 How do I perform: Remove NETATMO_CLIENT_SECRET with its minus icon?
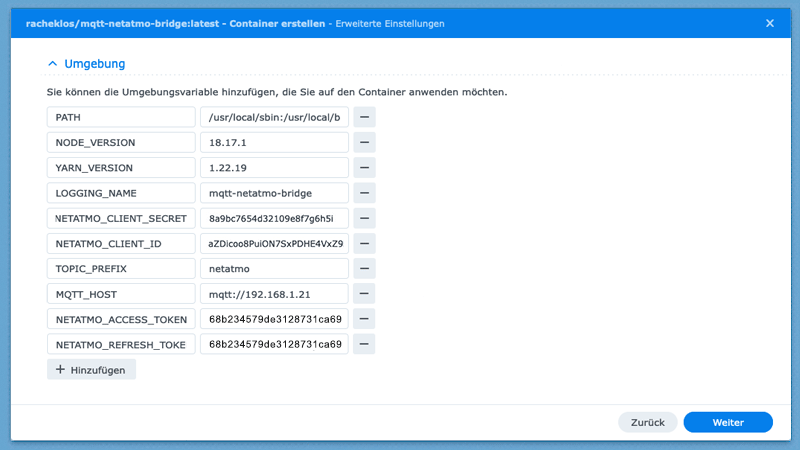click(x=364, y=218)
